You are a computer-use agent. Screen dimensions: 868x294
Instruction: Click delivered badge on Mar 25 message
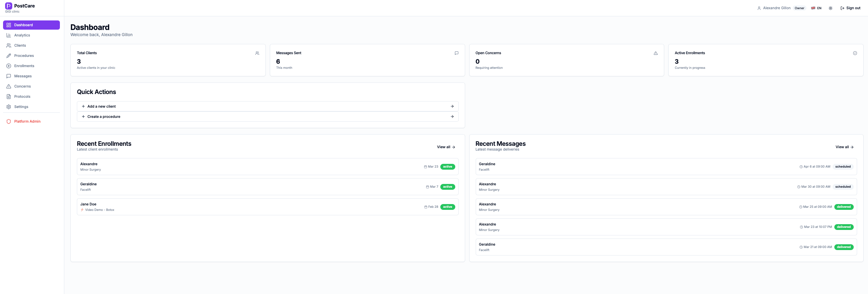[844, 207]
